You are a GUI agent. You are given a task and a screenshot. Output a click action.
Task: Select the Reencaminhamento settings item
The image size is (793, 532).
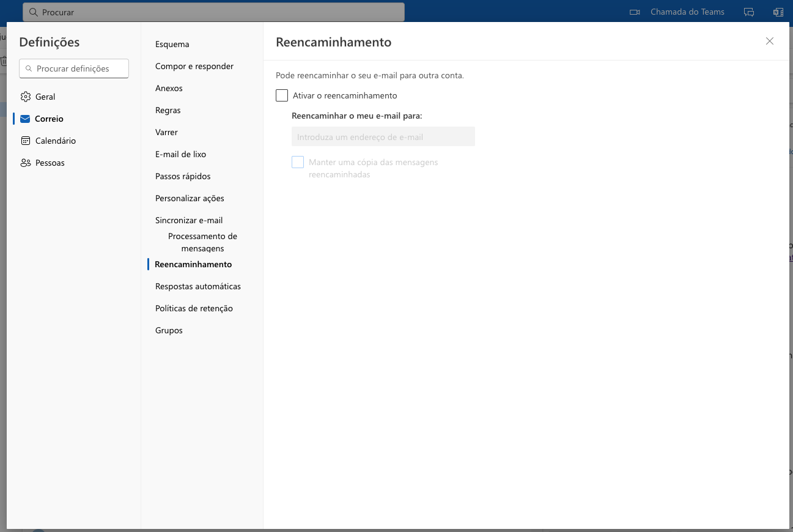click(x=193, y=264)
